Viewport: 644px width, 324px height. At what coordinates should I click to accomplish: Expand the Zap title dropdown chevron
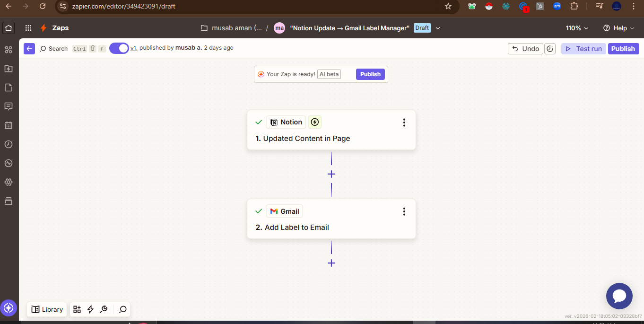[x=438, y=28]
